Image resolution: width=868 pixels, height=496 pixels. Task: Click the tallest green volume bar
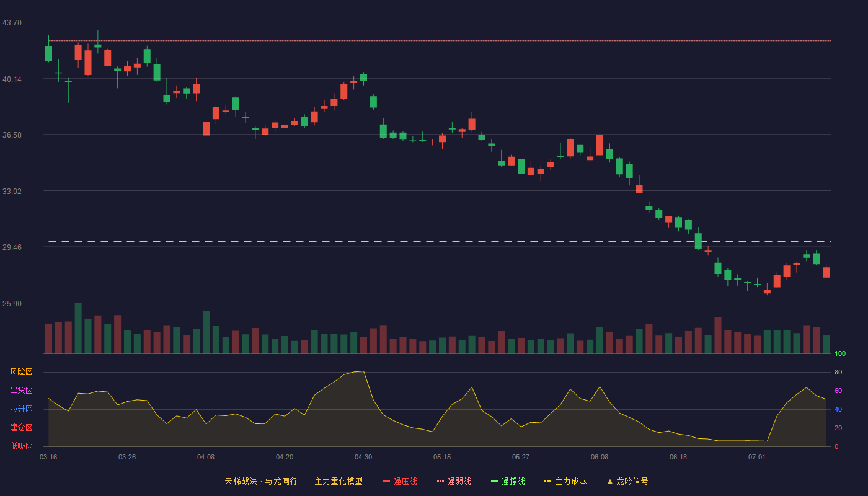tap(78, 328)
